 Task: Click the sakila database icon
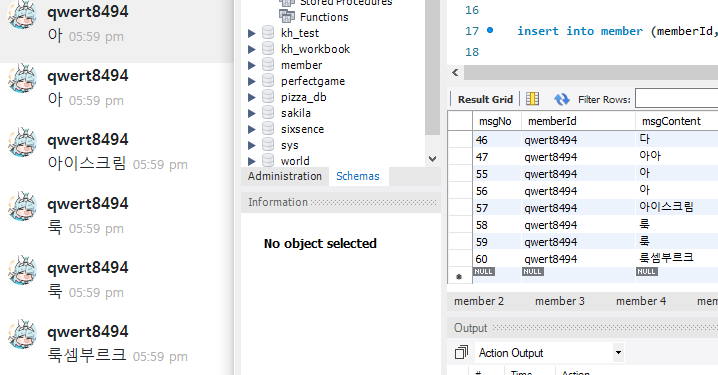(268, 113)
